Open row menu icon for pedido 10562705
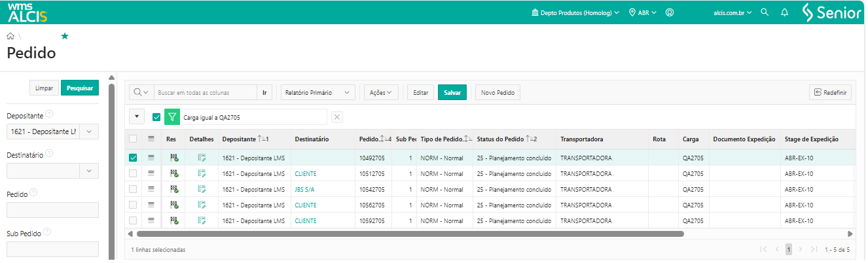 151,205
